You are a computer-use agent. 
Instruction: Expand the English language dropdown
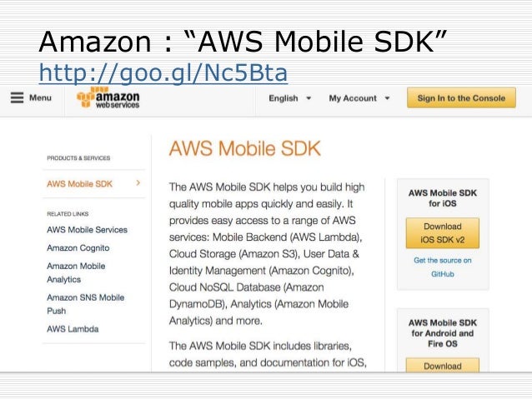coord(289,98)
